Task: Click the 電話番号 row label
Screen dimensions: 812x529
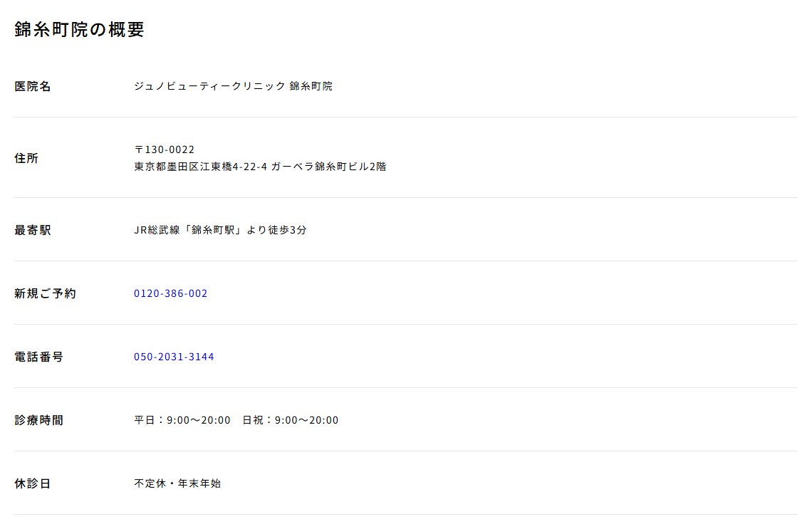Action: pos(39,357)
